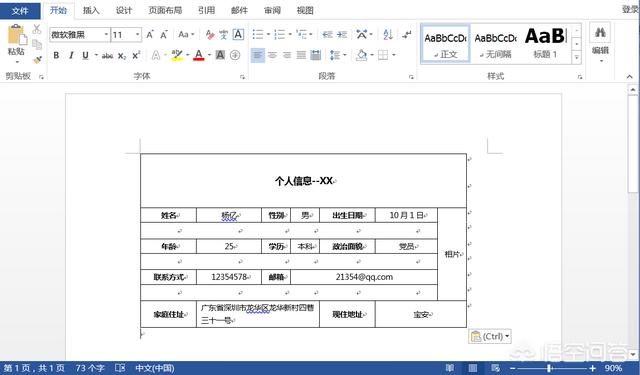Open Paste Options (Ctrl) popup
Viewport: 640px width, 375px height.
click(x=490, y=337)
